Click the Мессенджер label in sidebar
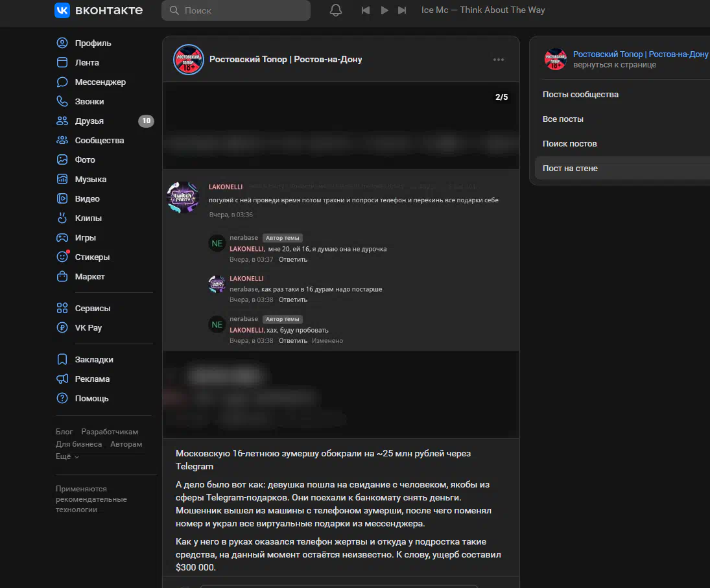710x588 pixels. (x=101, y=82)
